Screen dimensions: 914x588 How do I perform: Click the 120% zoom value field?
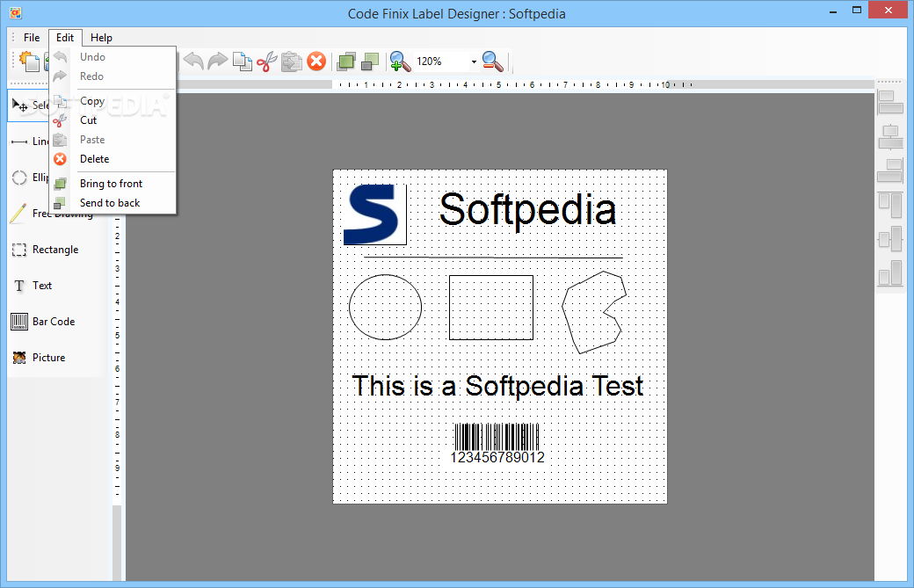tap(441, 62)
